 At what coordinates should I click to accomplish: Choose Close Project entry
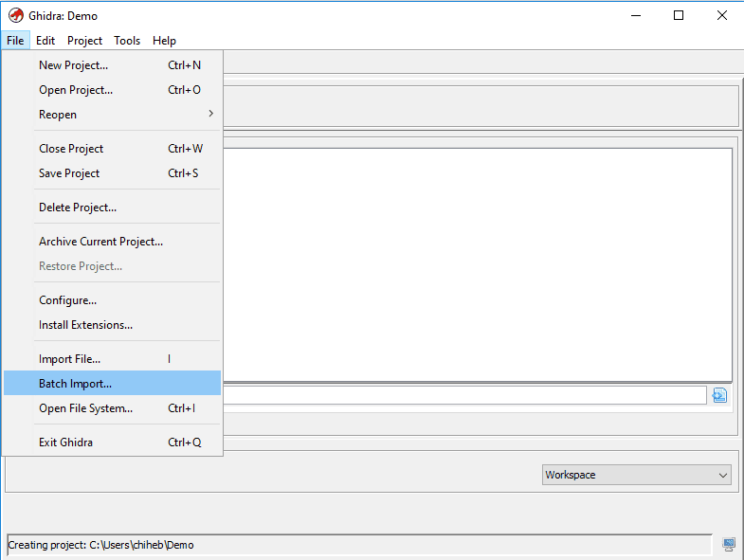pos(113,149)
